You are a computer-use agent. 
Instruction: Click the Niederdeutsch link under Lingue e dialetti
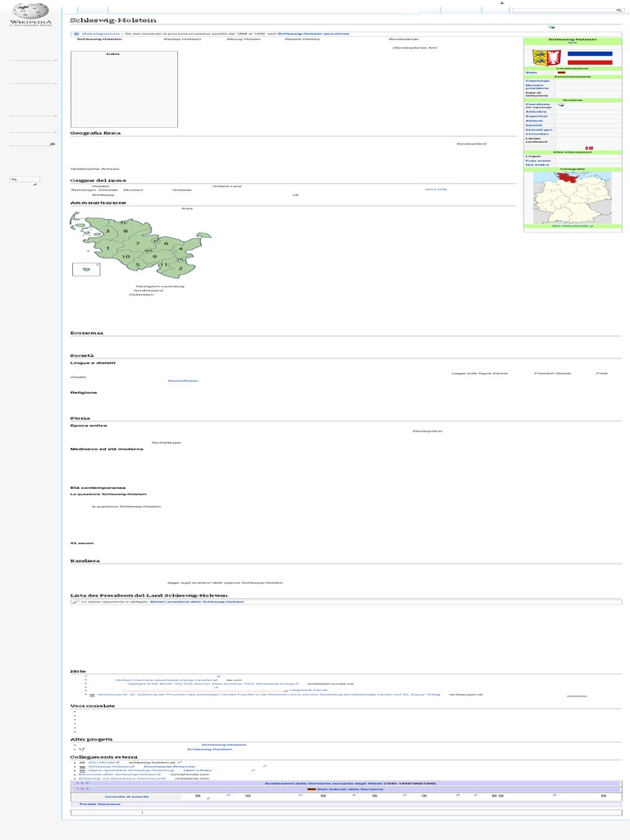(182, 381)
